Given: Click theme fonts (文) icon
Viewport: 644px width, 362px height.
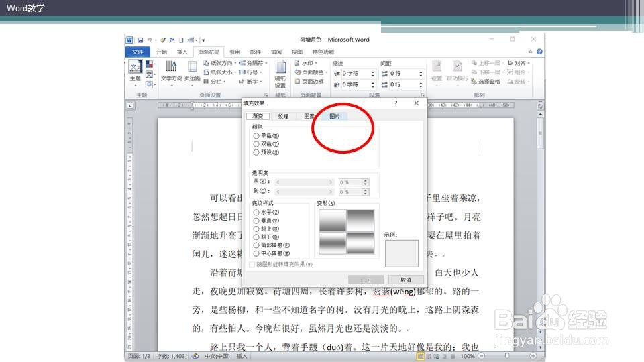Looking at the screenshot, I should click(x=149, y=74).
